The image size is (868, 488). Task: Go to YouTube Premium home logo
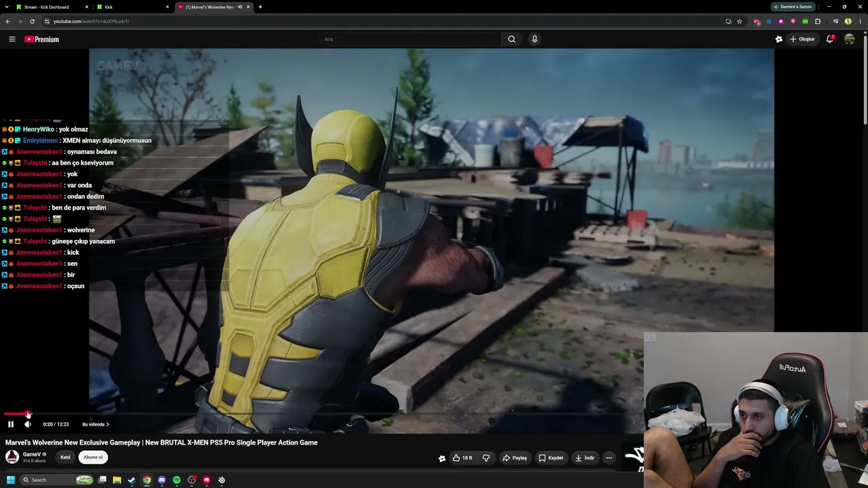[42, 39]
